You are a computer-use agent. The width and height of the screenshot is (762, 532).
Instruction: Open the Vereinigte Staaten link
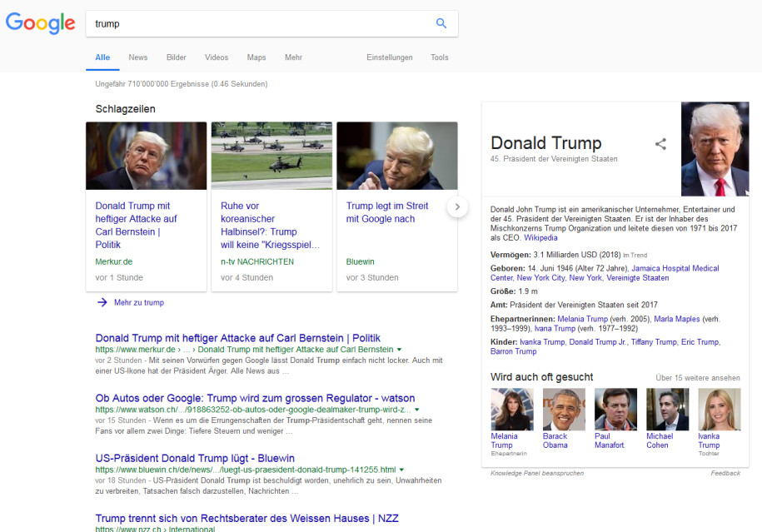tap(638, 278)
